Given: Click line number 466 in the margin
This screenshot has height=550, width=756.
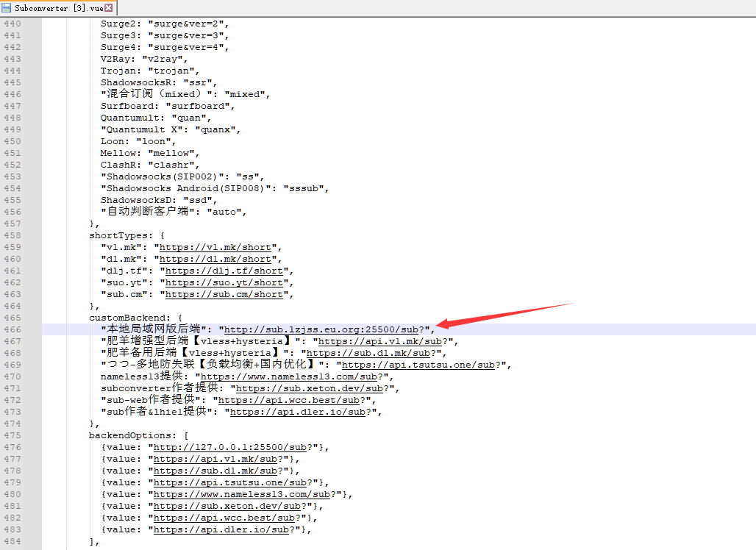Looking at the screenshot, I should pyautogui.click(x=13, y=329).
